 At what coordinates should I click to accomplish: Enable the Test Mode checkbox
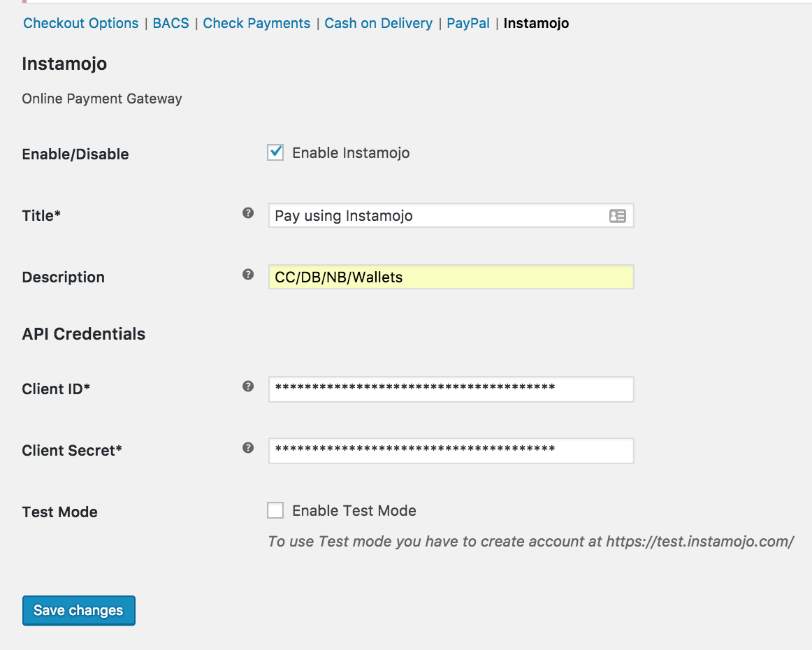coord(275,510)
